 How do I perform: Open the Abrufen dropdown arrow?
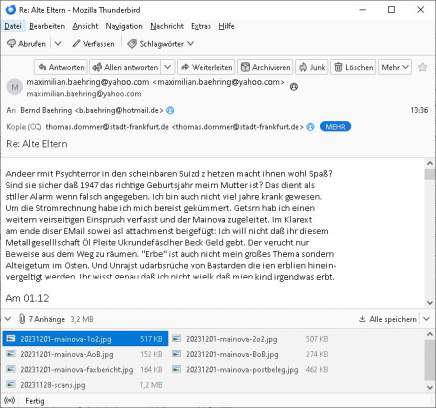[x=58, y=44]
